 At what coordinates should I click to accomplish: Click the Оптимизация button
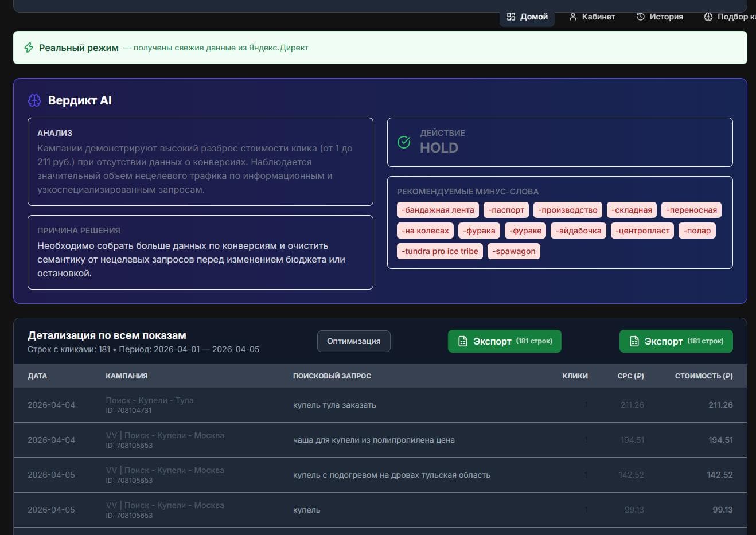353,341
